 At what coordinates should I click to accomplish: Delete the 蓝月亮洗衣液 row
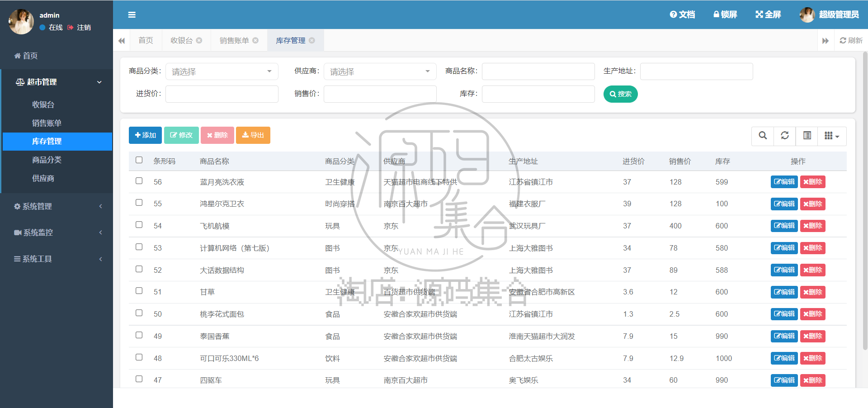813,182
